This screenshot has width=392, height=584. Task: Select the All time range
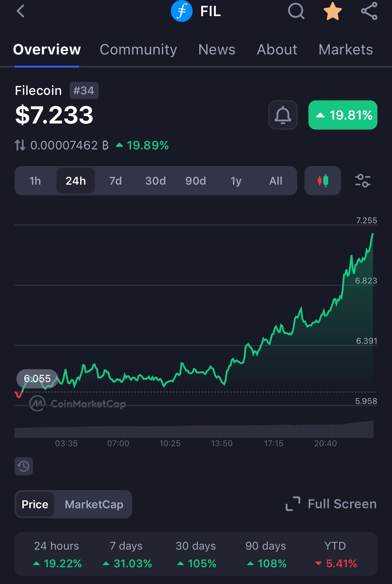(x=276, y=181)
